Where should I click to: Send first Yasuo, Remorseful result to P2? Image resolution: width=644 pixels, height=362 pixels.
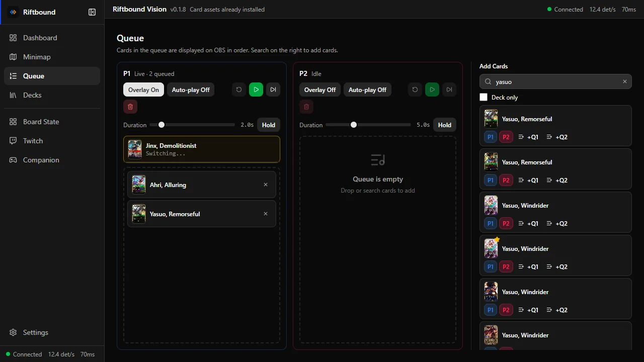coord(506,137)
